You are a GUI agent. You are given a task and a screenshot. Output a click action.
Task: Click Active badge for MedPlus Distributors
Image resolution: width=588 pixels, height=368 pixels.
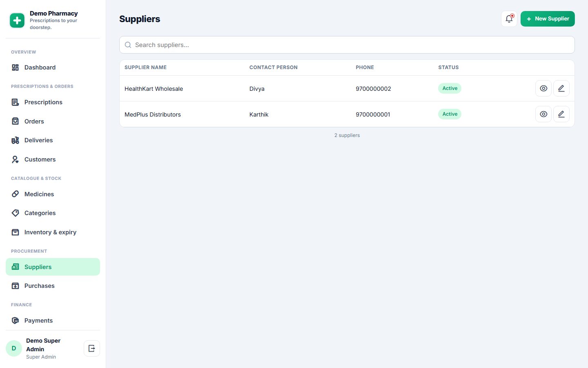tap(450, 114)
